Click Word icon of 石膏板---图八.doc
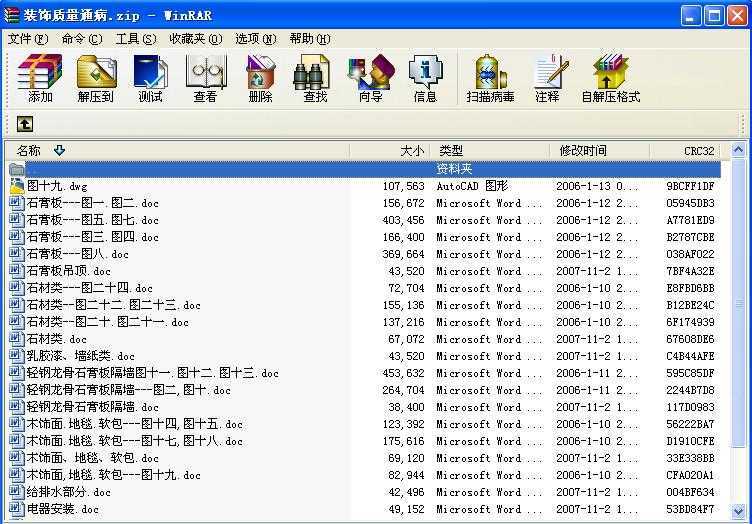The image size is (752, 524). click(17, 254)
